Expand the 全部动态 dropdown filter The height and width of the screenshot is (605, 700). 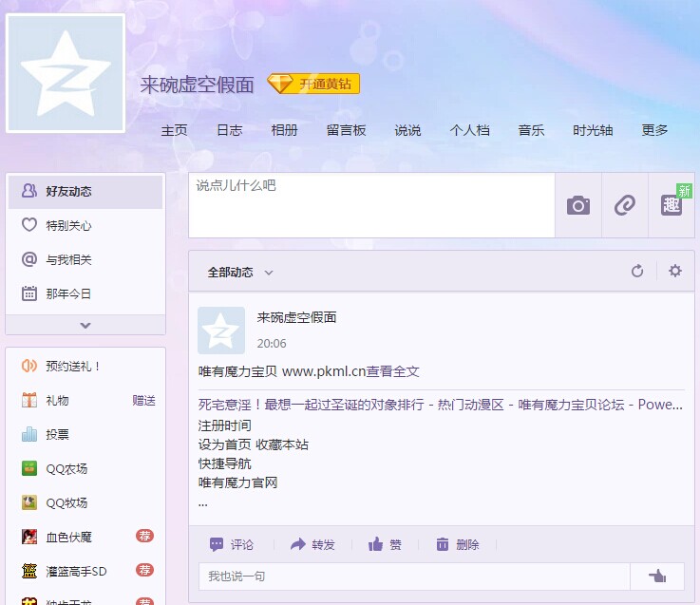click(240, 272)
